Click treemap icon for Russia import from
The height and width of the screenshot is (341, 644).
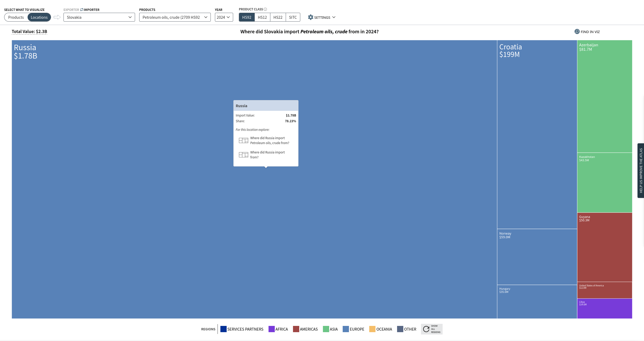click(x=243, y=155)
